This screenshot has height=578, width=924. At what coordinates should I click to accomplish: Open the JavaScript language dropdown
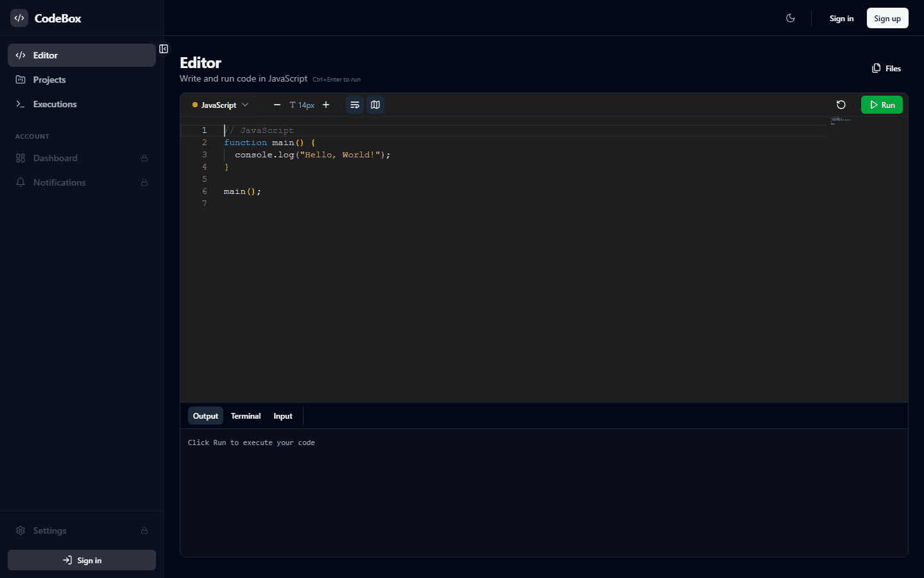[220, 105]
